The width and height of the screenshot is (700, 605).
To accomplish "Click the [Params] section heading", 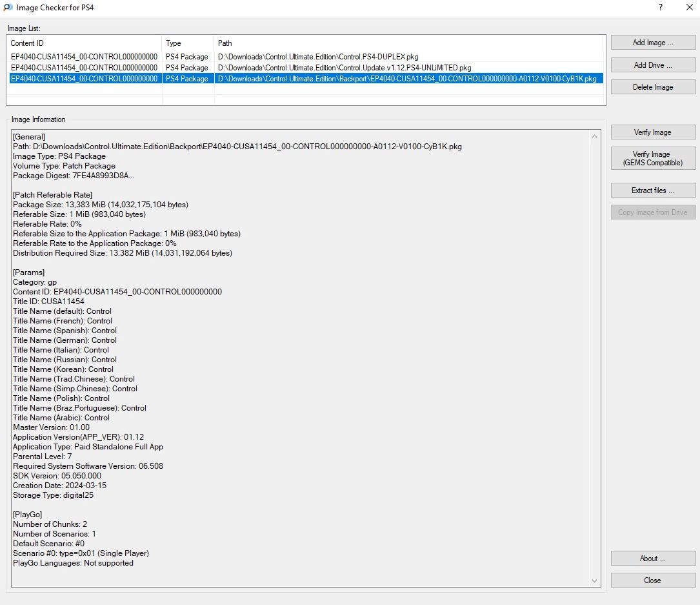I will pyautogui.click(x=28, y=272).
